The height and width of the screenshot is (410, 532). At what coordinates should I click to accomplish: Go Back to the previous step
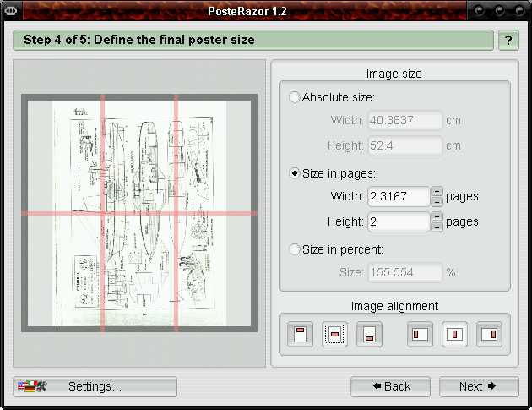(390, 386)
